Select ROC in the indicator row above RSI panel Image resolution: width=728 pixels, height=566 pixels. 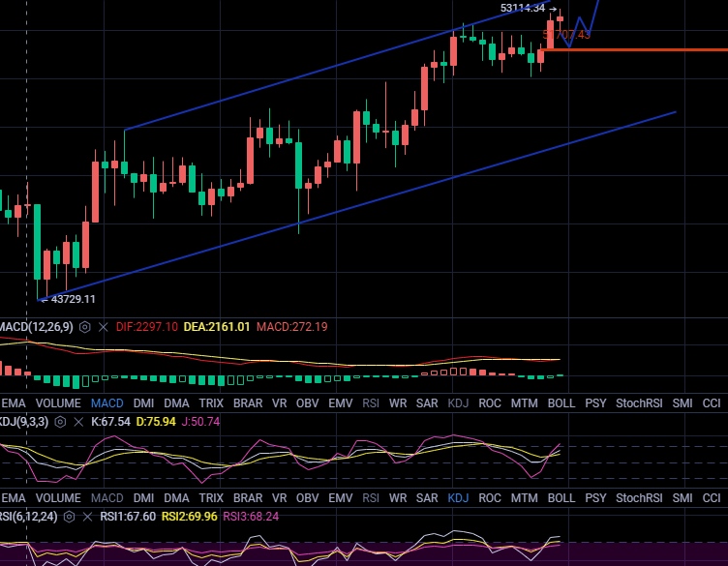click(489, 498)
